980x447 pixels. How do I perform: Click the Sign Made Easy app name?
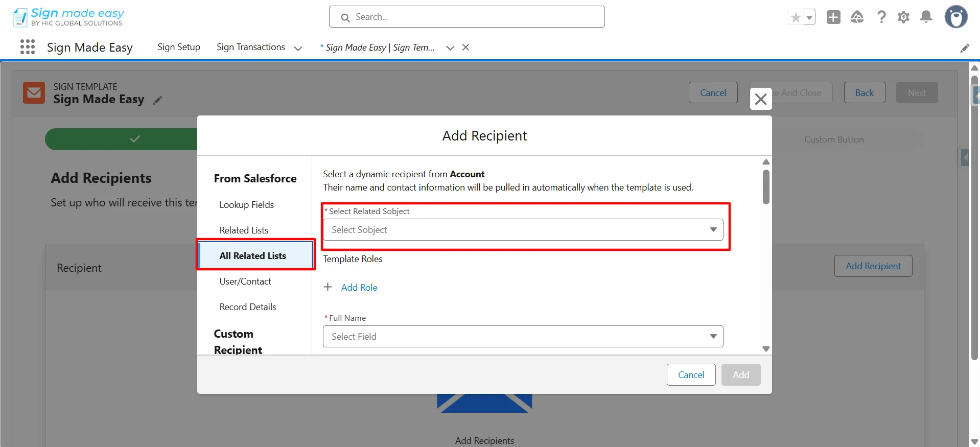pyautogui.click(x=90, y=48)
